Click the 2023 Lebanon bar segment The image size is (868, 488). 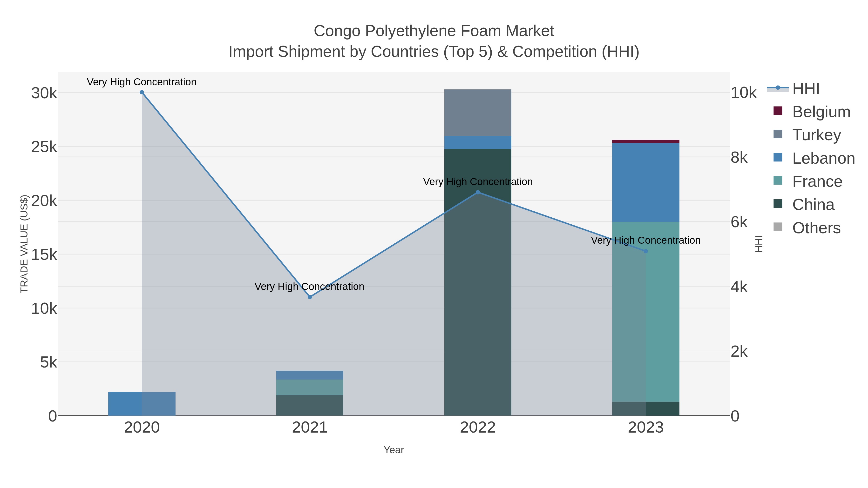tap(646, 182)
